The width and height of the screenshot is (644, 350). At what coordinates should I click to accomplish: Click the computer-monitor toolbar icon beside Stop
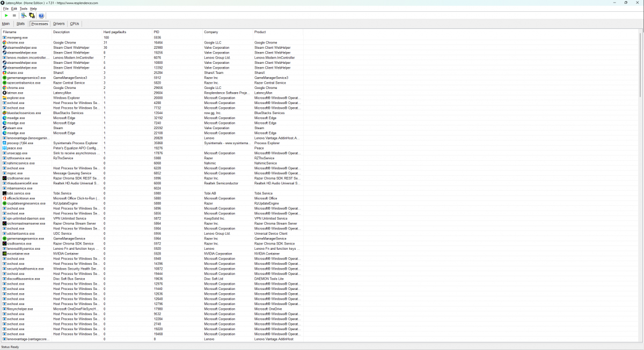point(24,16)
